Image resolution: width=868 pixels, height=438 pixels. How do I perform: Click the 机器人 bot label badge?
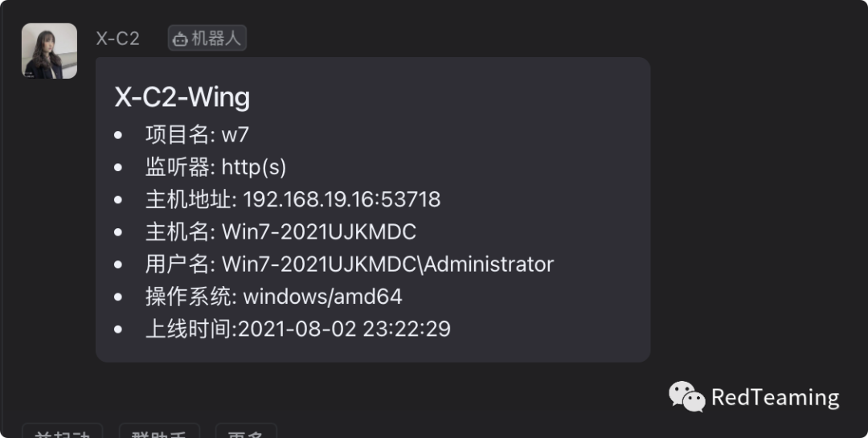point(207,39)
